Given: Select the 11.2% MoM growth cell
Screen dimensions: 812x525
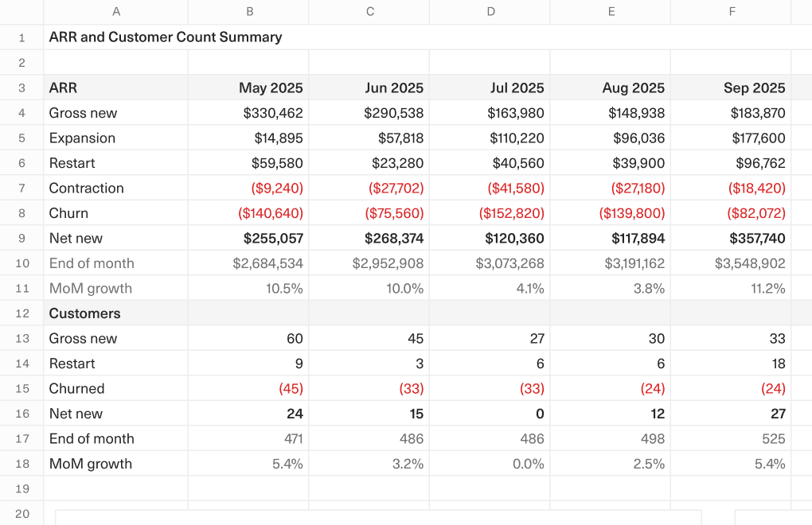Looking at the screenshot, I should pyautogui.click(x=732, y=288).
